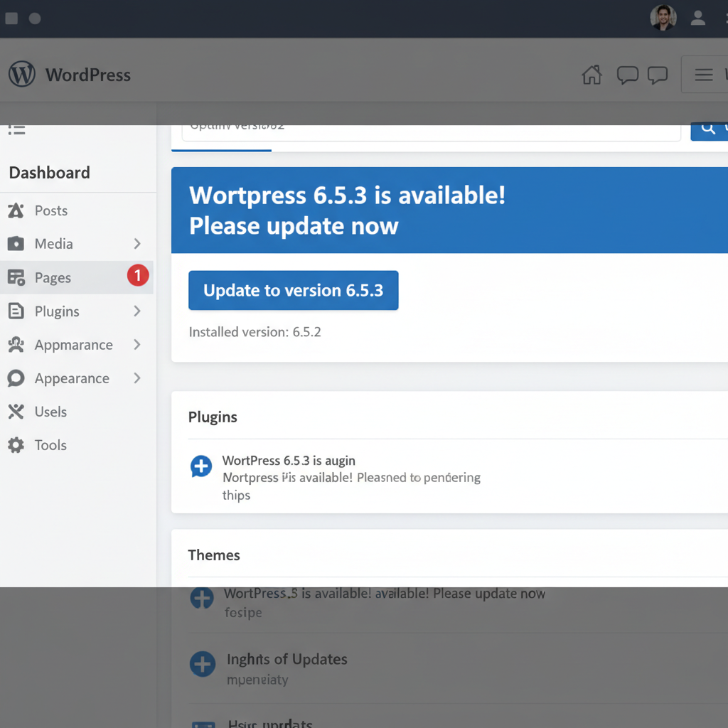The height and width of the screenshot is (728, 728).
Task: Click the WordPress logo in the top bar
Action: pyautogui.click(x=21, y=73)
